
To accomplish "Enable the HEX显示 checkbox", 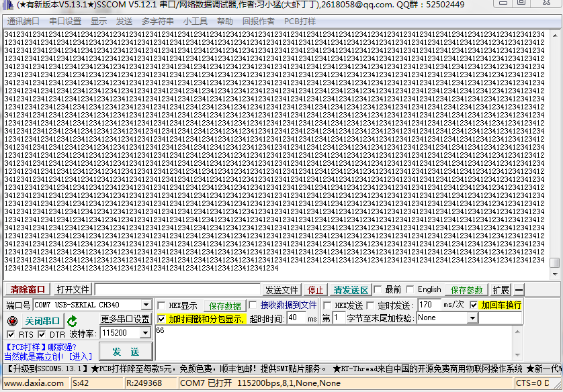I will coord(161,305).
